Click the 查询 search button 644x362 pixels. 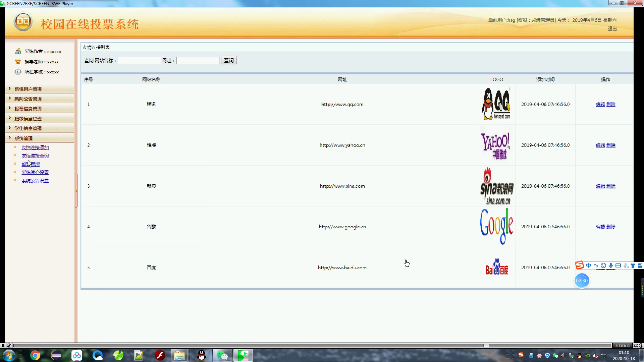click(x=229, y=60)
